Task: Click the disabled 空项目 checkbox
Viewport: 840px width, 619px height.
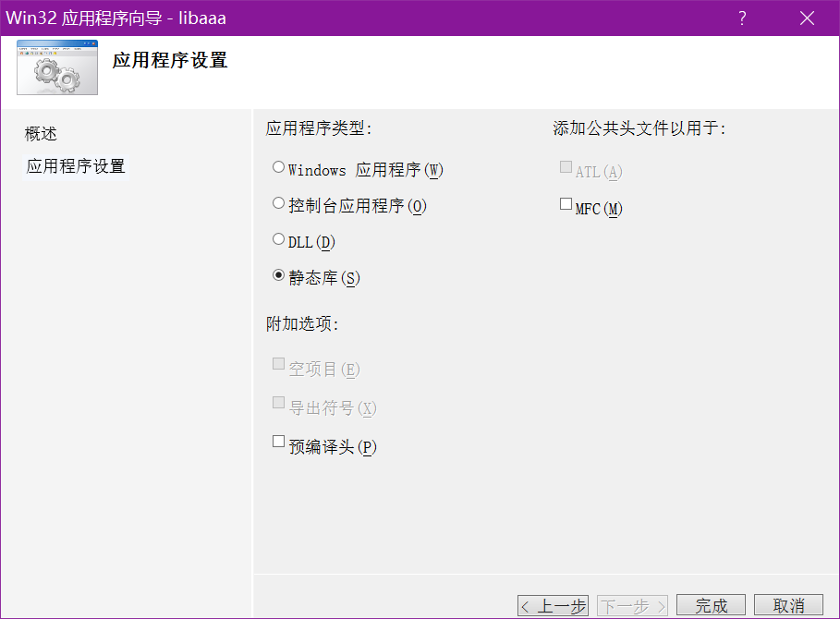Action: (278, 365)
